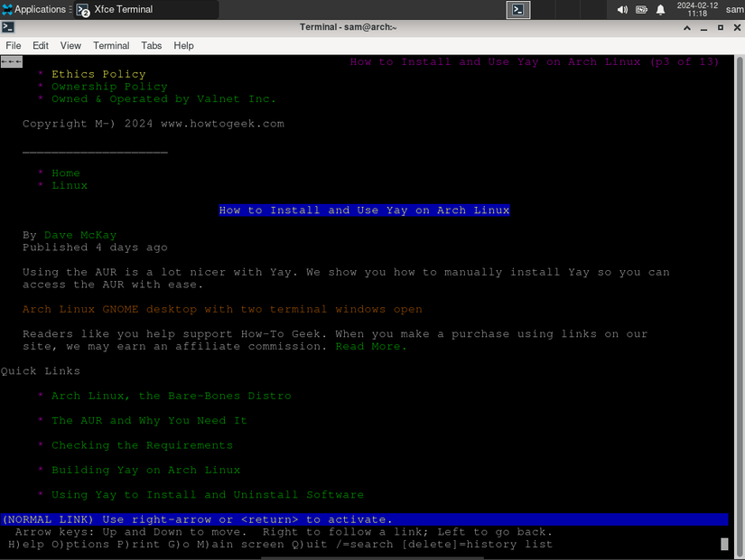Click the back-history arrows indicator above the page

11,61
